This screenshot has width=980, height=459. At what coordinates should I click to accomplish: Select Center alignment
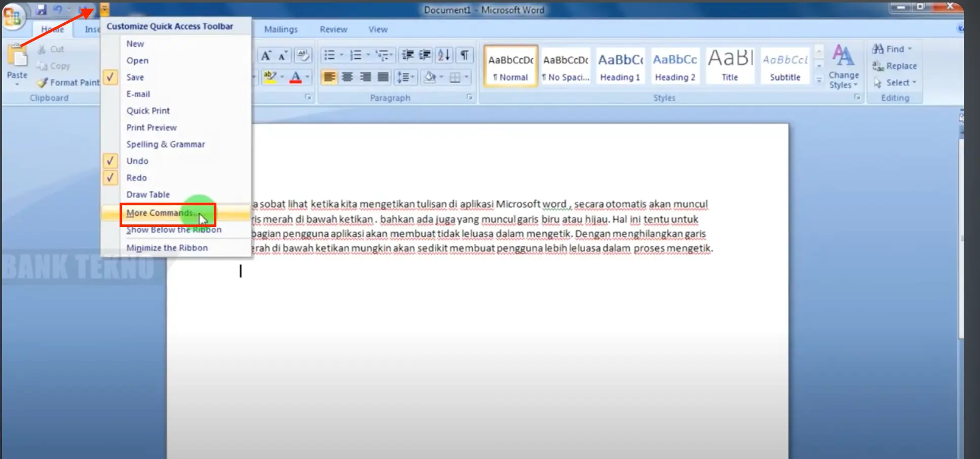(347, 77)
